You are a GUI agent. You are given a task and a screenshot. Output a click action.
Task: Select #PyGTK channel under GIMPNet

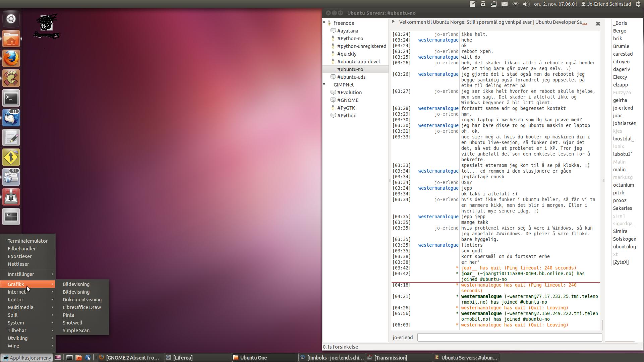[x=346, y=108]
